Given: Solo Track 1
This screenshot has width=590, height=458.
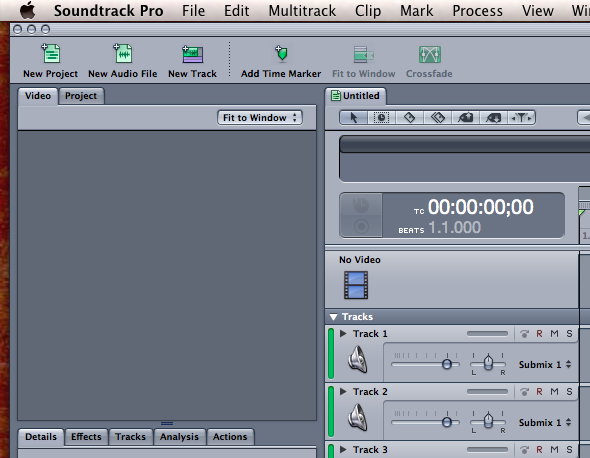Looking at the screenshot, I should tap(569, 334).
